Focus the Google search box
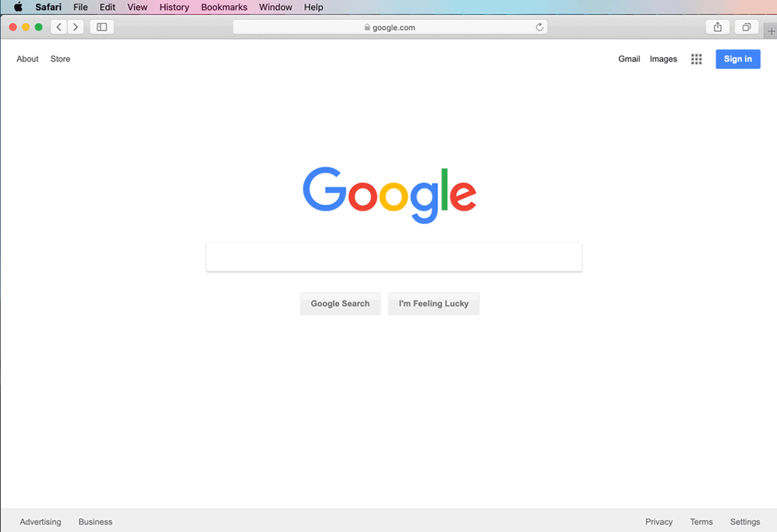777x532 pixels. pyautogui.click(x=394, y=257)
